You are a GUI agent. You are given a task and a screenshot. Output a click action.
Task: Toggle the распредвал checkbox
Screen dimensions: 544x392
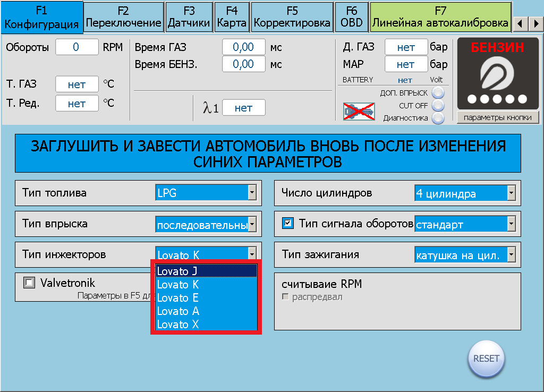285,297
